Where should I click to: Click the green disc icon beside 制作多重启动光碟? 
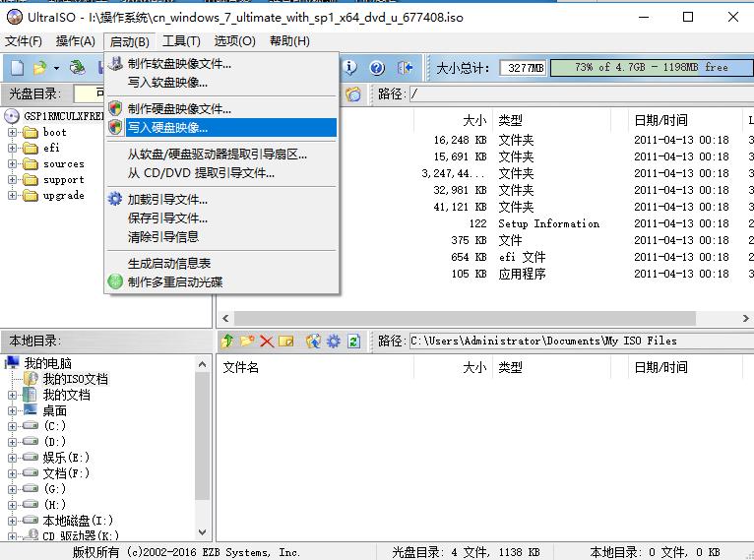(x=115, y=281)
